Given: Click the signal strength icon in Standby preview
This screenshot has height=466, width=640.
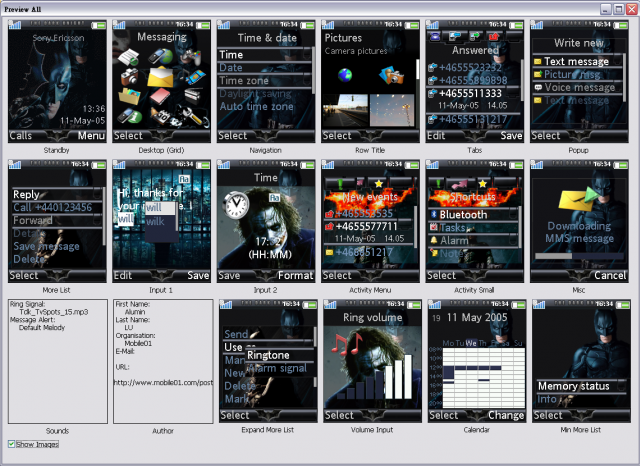Looking at the screenshot, I should [15, 25].
